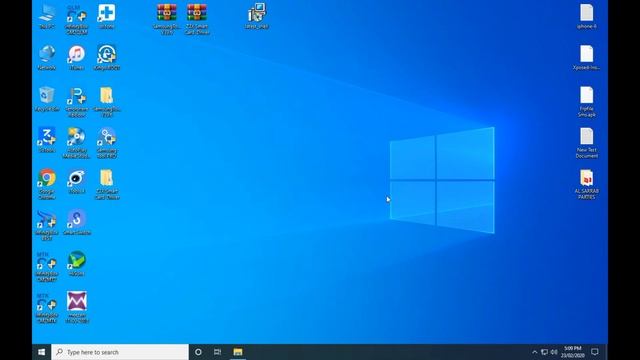
Task: Open the Z3X Smart Card Driver folder
Action: point(107,184)
